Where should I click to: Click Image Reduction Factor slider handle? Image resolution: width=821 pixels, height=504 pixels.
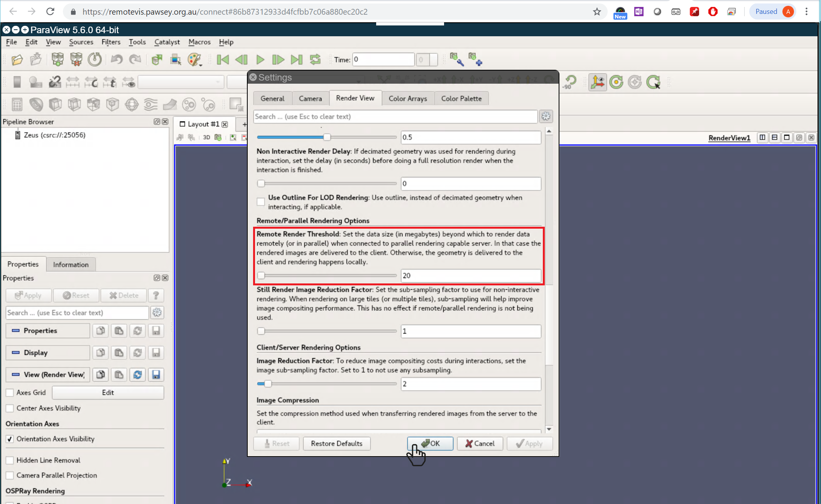268,384
